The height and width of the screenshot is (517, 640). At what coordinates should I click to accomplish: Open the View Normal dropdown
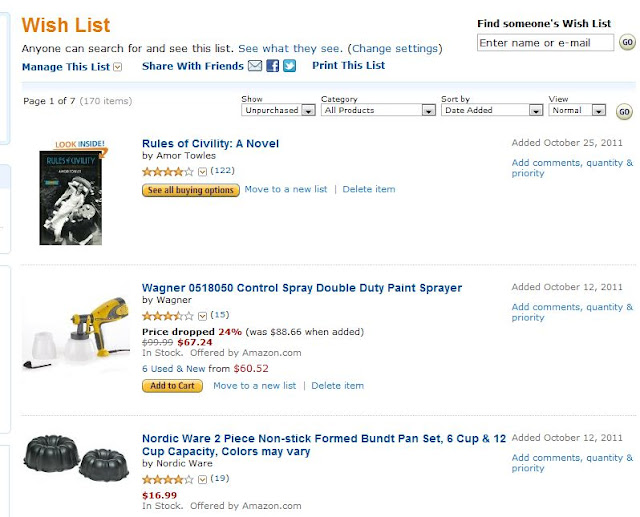578,110
